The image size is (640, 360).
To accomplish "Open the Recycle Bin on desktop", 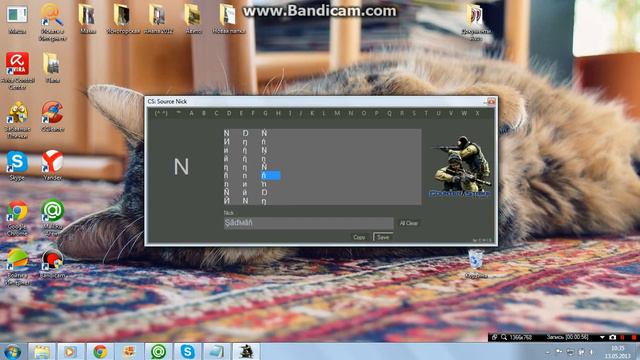I will pyautogui.click(x=476, y=264).
